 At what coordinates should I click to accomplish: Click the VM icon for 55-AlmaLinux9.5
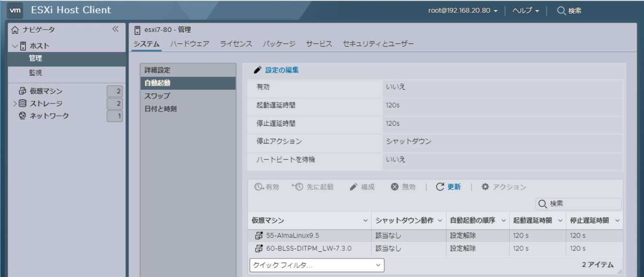point(259,235)
